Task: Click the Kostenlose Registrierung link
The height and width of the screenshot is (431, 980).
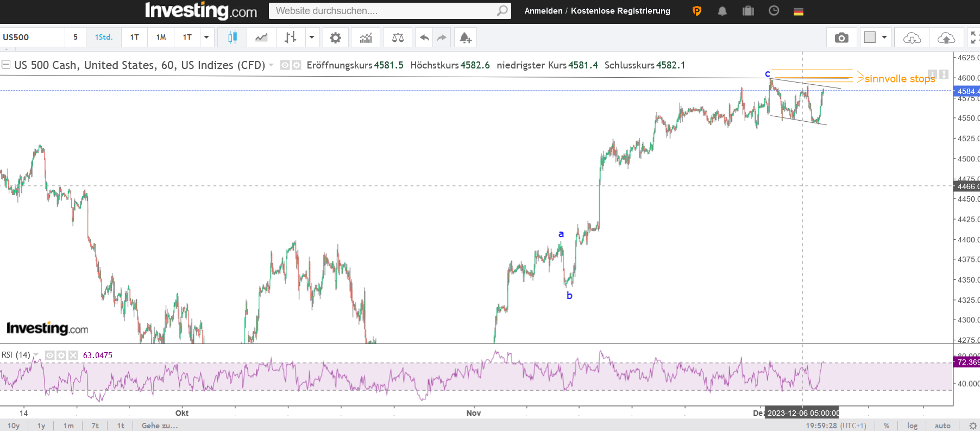Action: tap(620, 11)
